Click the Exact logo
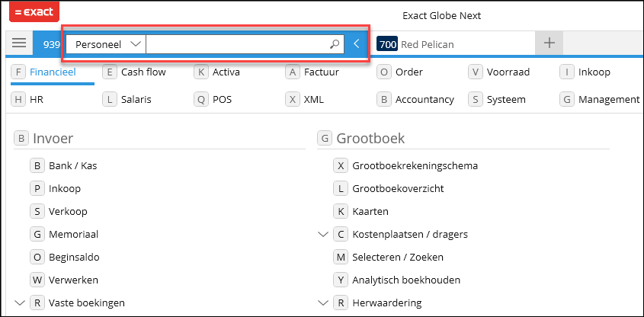 tap(34, 11)
